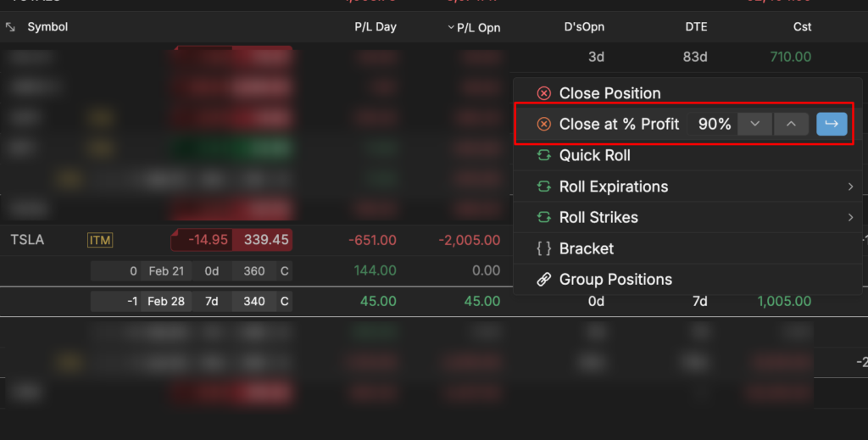Choose Bracket from the context menu
This screenshot has width=868, height=440.
587,248
